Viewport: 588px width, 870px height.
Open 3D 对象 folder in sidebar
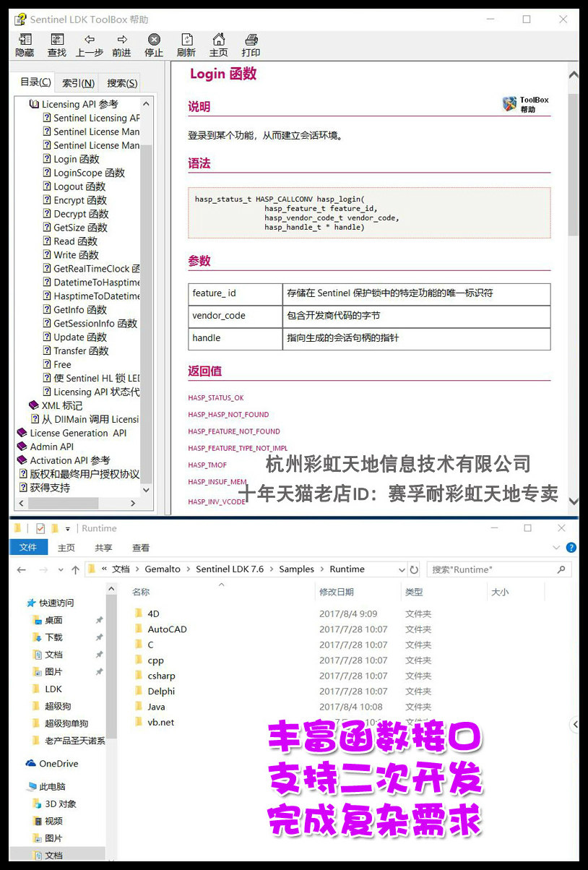(x=56, y=804)
